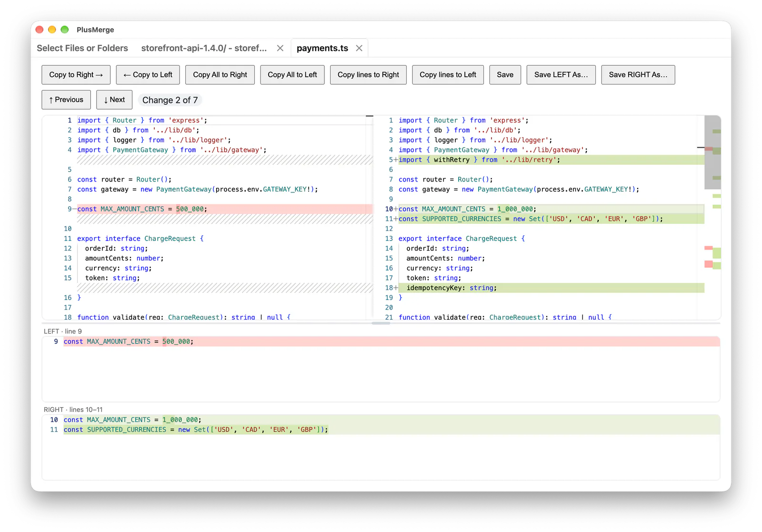762x532 pixels.
Task: Select the payments.ts tab
Action: [322, 48]
